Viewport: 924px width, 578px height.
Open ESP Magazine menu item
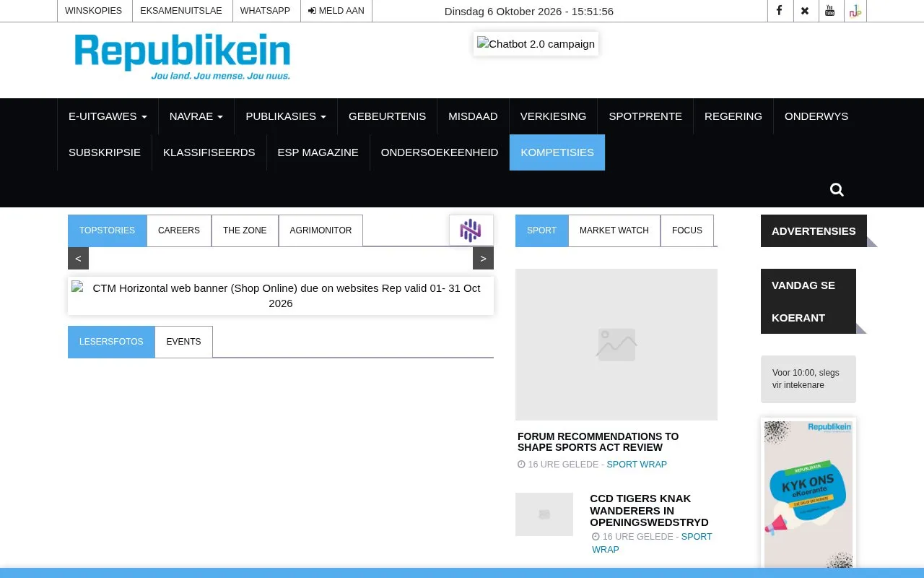[318, 152]
